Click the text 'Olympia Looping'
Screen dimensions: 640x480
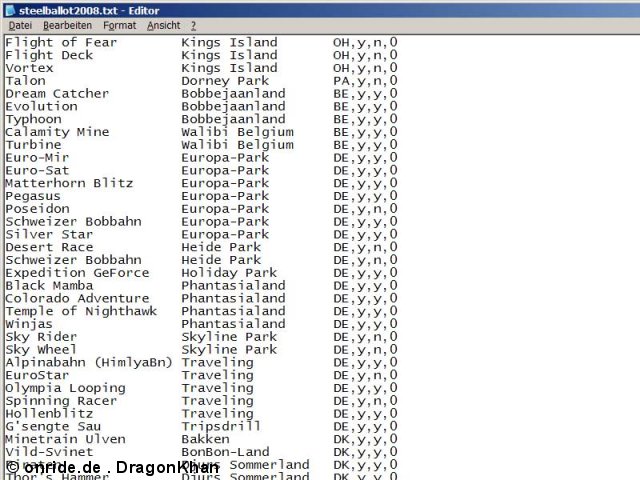[x=66, y=388]
